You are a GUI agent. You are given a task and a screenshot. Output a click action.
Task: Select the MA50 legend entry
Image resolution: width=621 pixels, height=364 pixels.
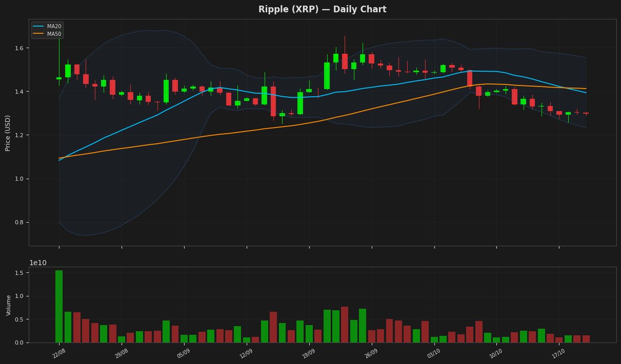tap(48, 34)
